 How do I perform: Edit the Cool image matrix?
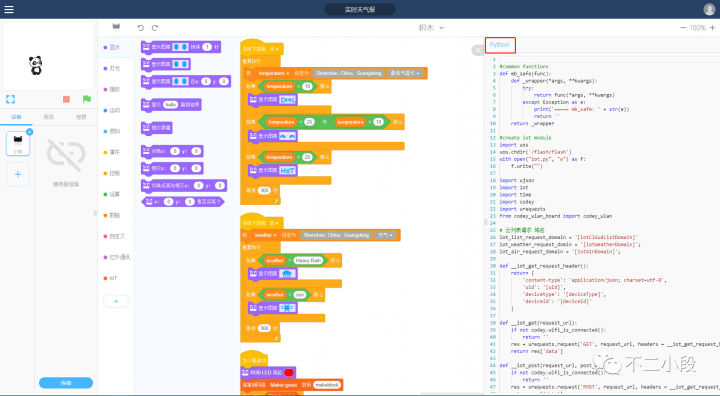pyautogui.click(x=287, y=99)
